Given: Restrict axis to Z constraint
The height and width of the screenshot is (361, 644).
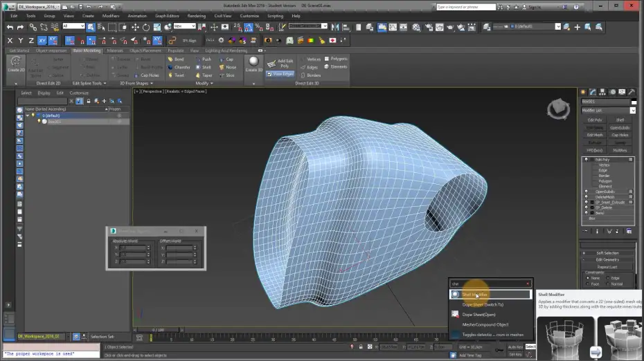Looking at the screenshot, I should pyautogui.click(x=31, y=40).
